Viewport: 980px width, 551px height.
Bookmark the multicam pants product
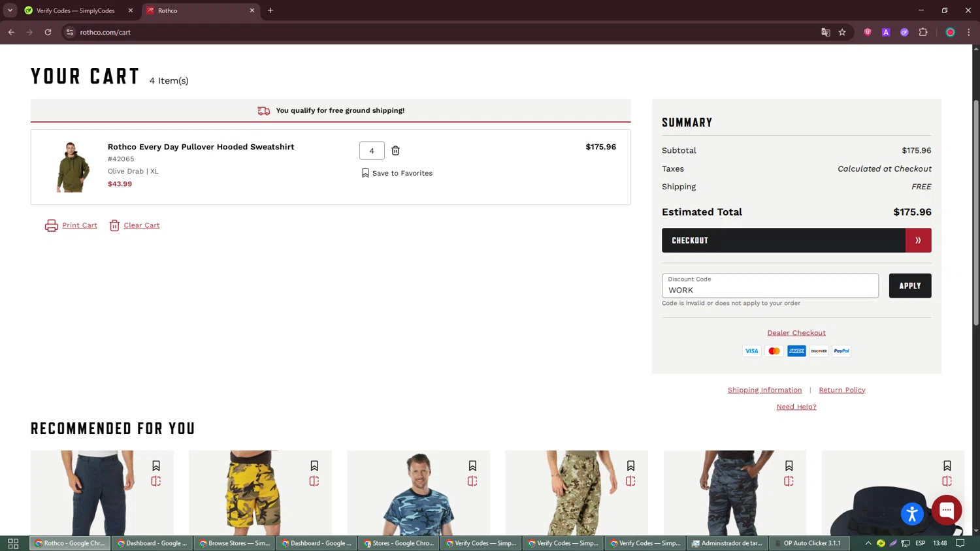630,465
